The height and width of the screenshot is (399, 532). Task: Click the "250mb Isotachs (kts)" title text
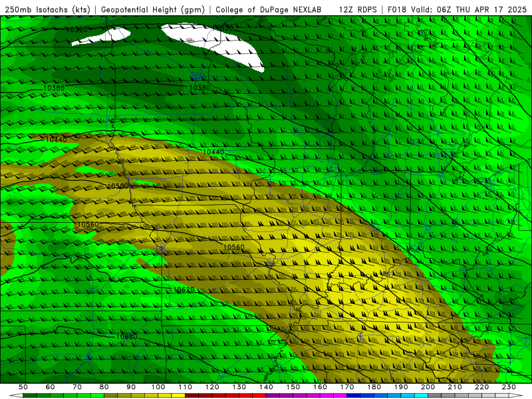pos(47,9)
